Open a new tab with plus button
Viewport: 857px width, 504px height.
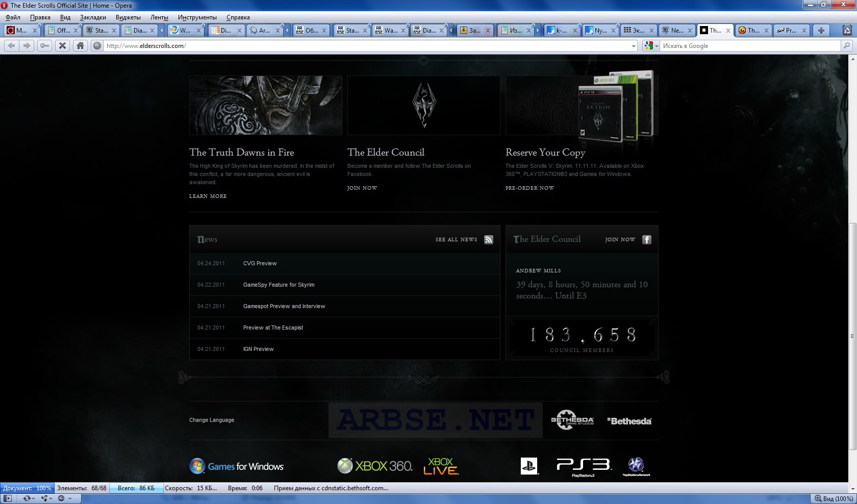click(x=821, y=30)
